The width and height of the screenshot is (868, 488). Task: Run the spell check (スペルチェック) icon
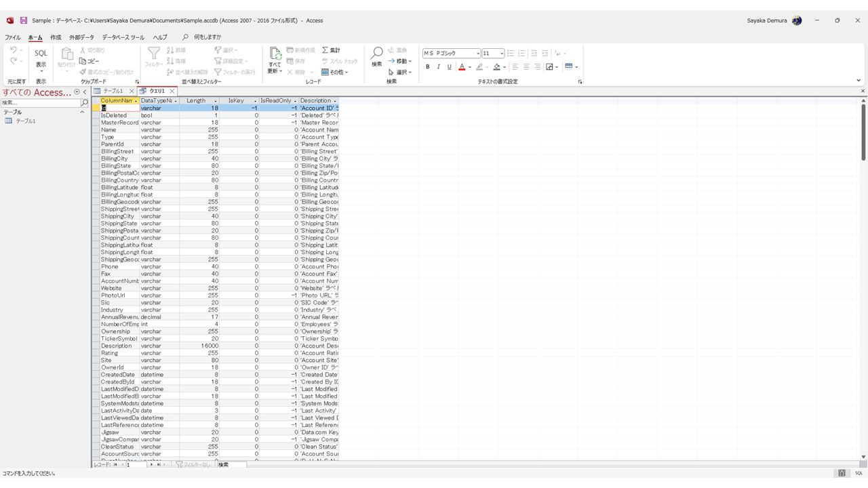(x=328, y=61)
